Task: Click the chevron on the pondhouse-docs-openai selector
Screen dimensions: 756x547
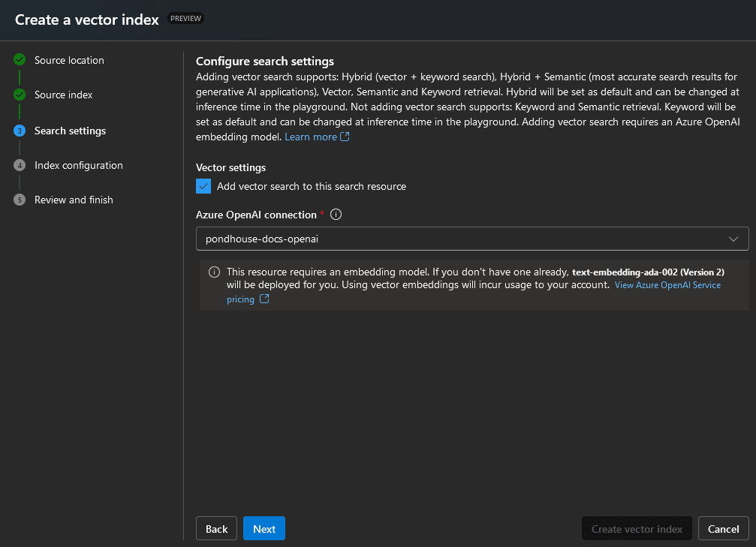Action: click(733, 239)
